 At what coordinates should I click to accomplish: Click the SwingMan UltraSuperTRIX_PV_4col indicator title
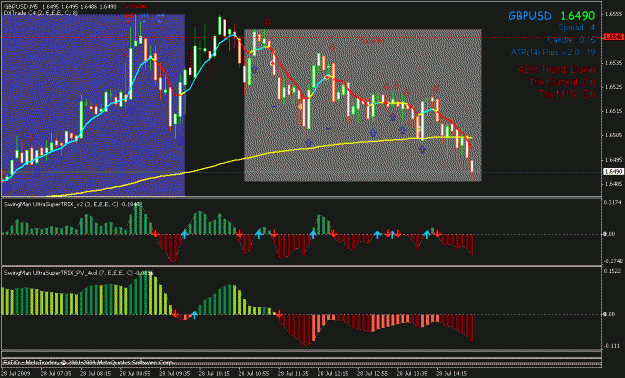point(78,273)
